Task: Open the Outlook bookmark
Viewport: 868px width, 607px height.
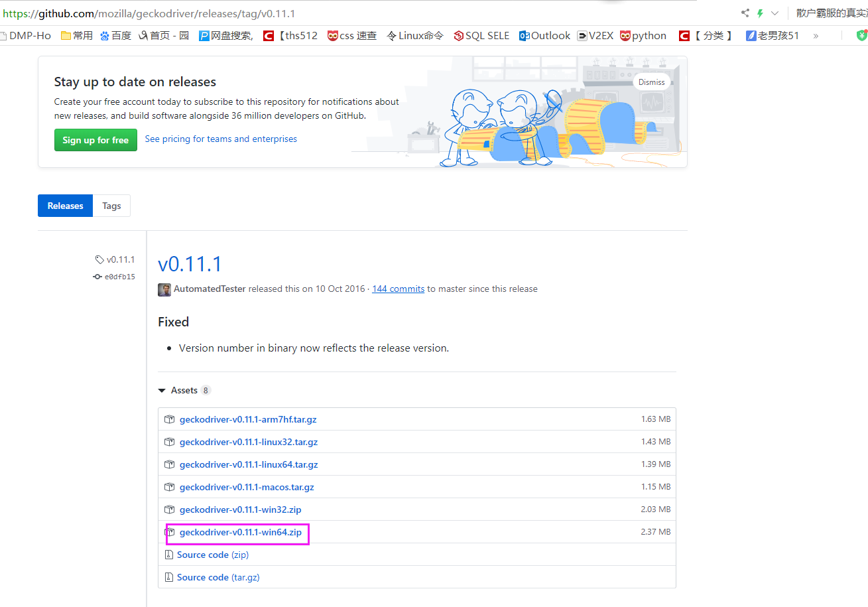Action: pos(544,36)
